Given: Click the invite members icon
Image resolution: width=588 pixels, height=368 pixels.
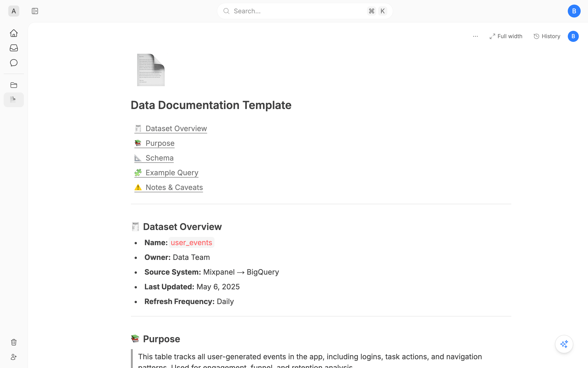Looking at the screenshot, I should point(14,357).
